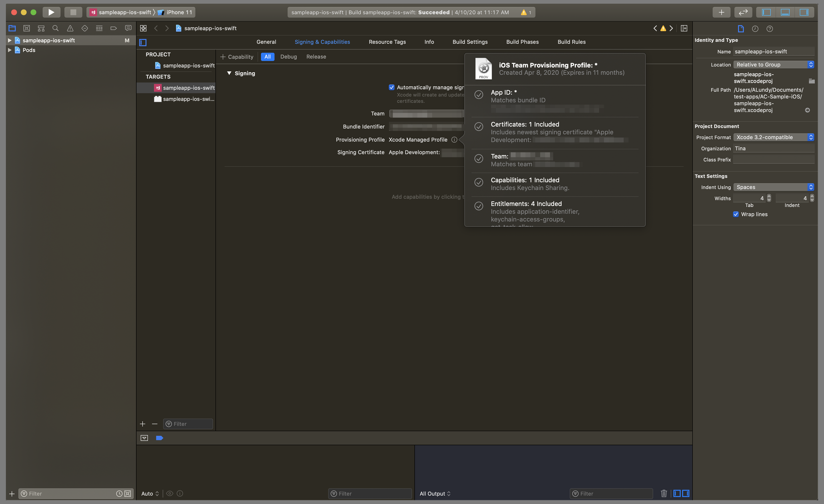Select the Debug signing configuration
The height and width of the screenshot is (504, 824).
coord(288,56)
